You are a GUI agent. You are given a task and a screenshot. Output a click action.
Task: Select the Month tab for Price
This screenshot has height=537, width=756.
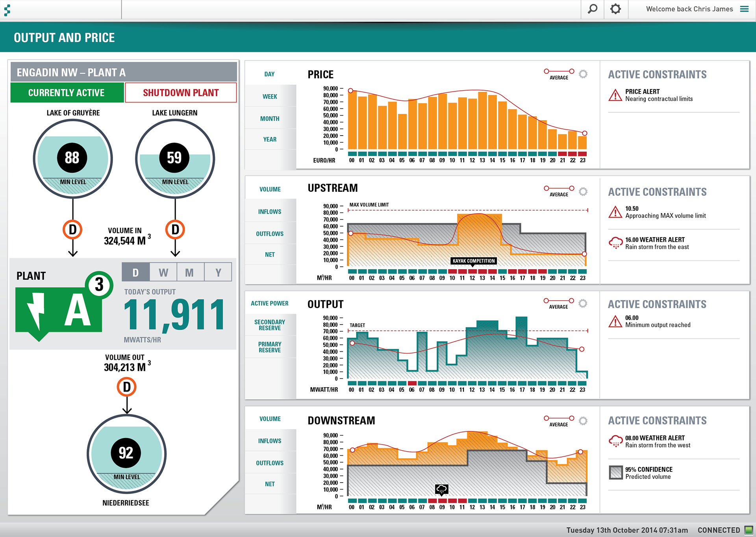[270, 119]
